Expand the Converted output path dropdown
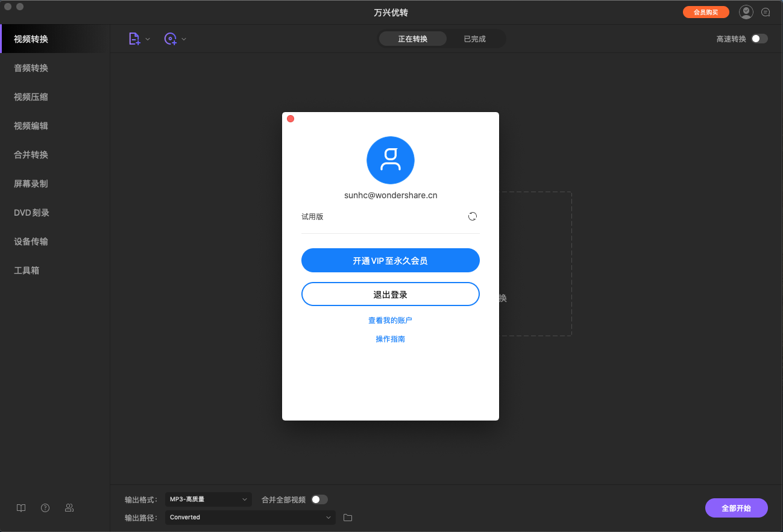The height and width of the screenshot is (532, 783). (250, 517)
